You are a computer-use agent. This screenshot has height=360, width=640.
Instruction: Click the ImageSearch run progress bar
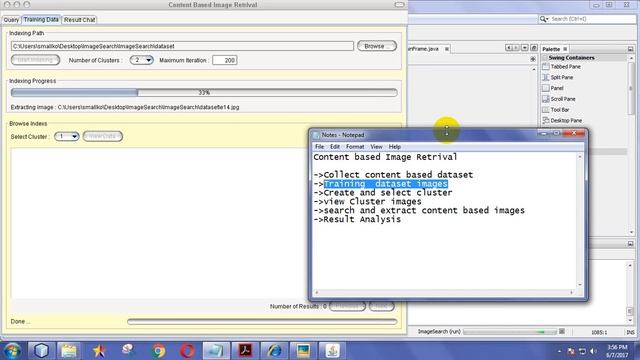click(509, 332)
